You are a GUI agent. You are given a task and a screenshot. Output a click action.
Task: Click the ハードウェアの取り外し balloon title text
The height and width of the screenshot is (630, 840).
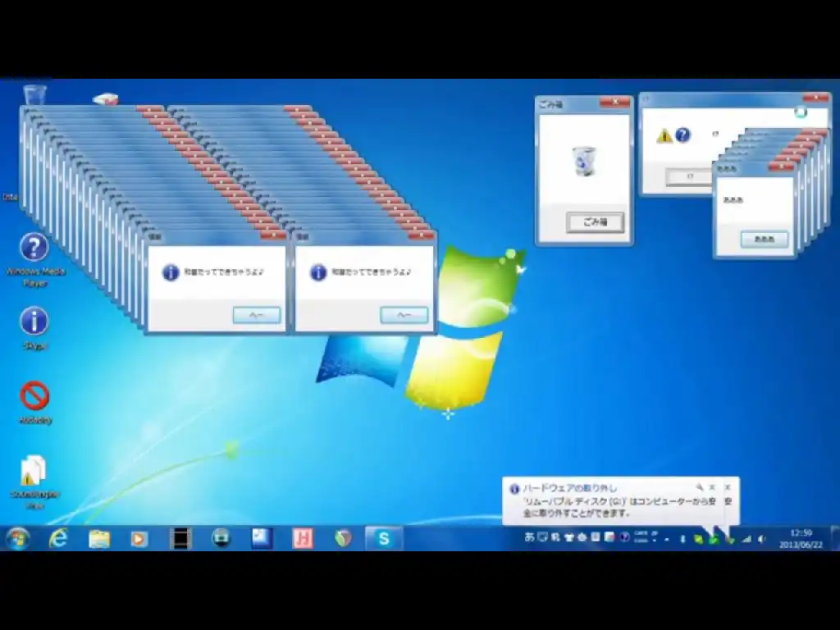click(x=569, y=488)
